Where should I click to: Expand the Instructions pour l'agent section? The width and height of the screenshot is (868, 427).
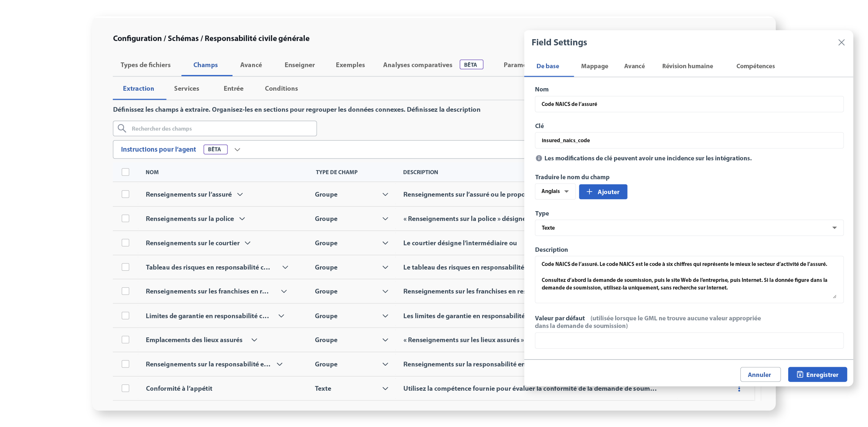click(x=237, y=149)
